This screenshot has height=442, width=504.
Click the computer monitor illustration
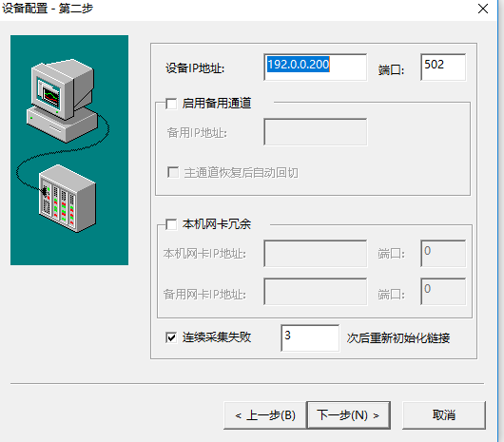[62, 100]
